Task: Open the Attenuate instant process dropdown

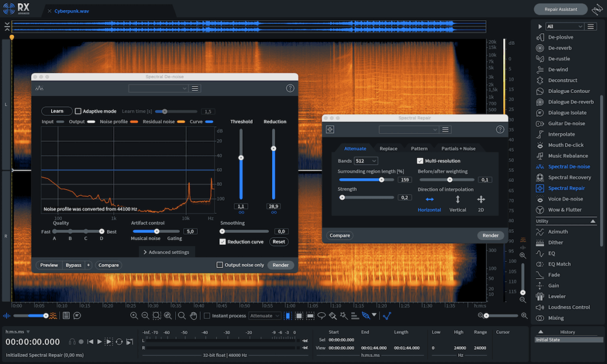Action: (265, 315)
